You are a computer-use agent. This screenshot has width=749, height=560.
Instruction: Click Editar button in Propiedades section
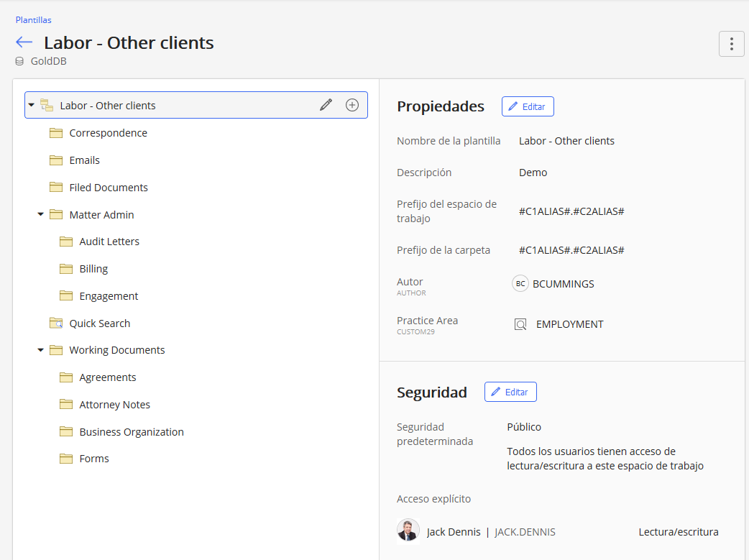click(528, 106)
